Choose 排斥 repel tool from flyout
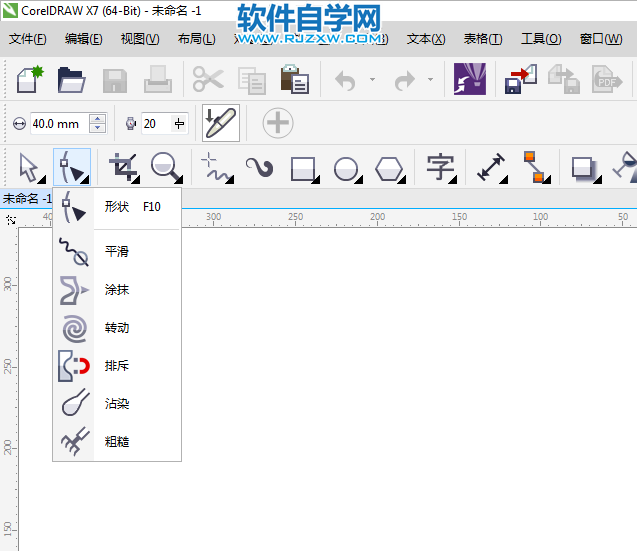The width and height of the screenshot is (637, 551). [117, 366]
